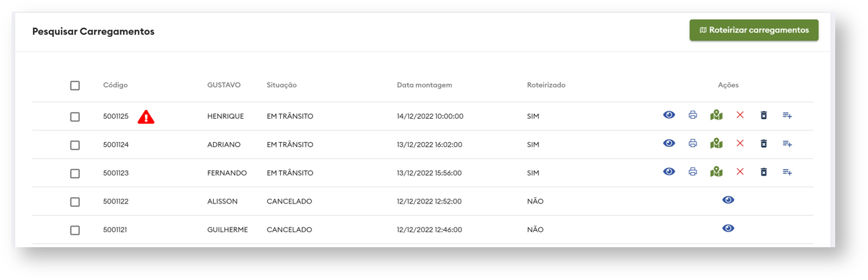Open route map for carregamento 5001124

click(716, 143)
